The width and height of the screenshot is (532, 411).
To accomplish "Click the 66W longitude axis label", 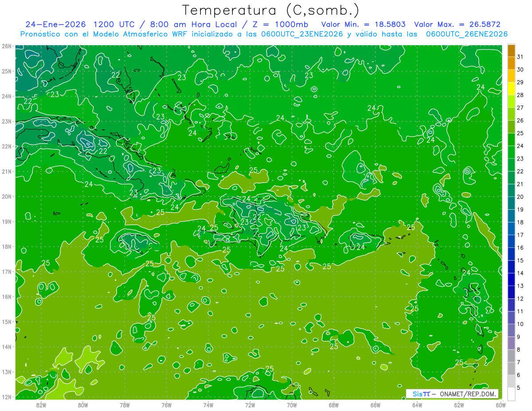I will (376, 405).
